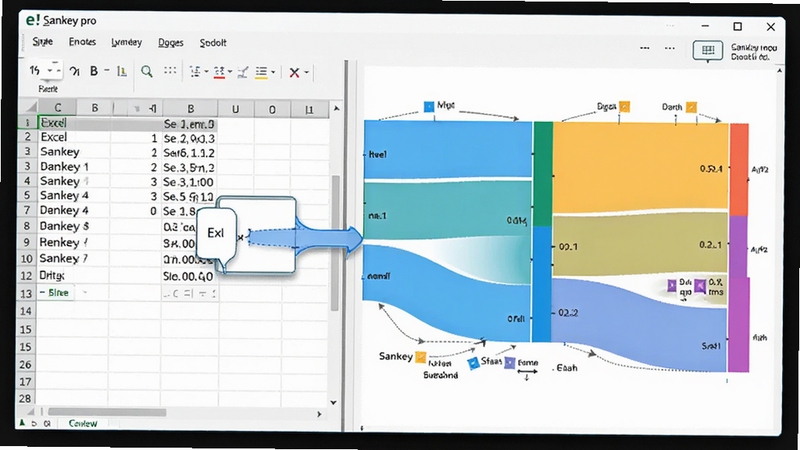This screenshot has height=450, width=800.
Task: Click the Exl callout box
Action: pyautogui.click(x=216, y=233)
